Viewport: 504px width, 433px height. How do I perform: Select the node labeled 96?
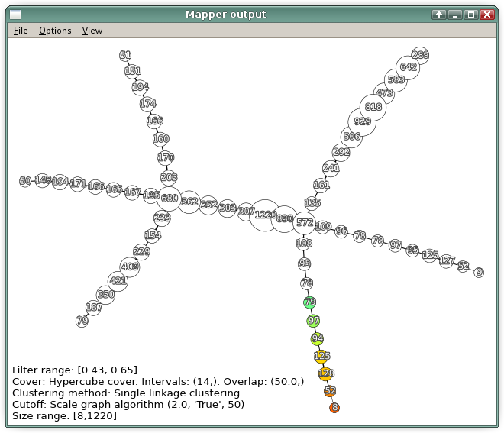(x=341, y=231)
